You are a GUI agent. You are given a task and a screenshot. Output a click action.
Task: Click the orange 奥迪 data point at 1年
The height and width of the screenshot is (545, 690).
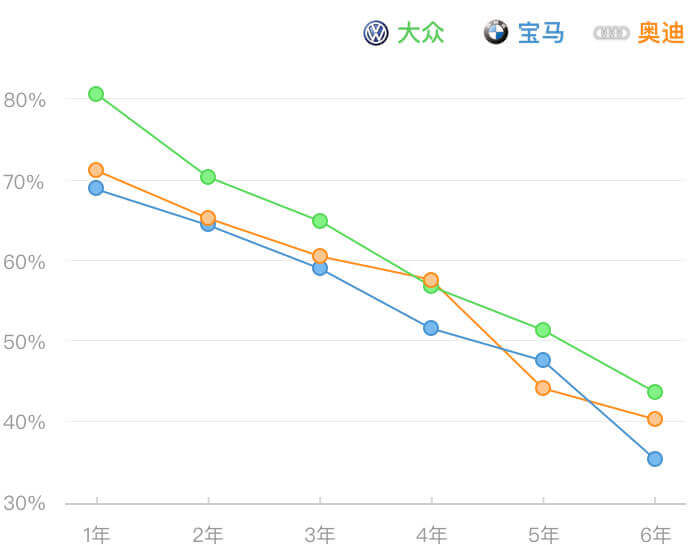(96, 170)
